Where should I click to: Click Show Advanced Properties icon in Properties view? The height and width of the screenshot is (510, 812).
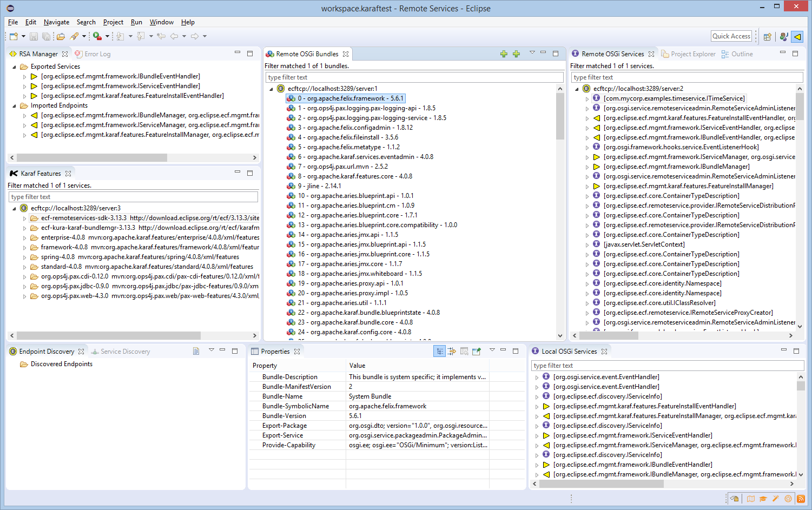[452, 352]
